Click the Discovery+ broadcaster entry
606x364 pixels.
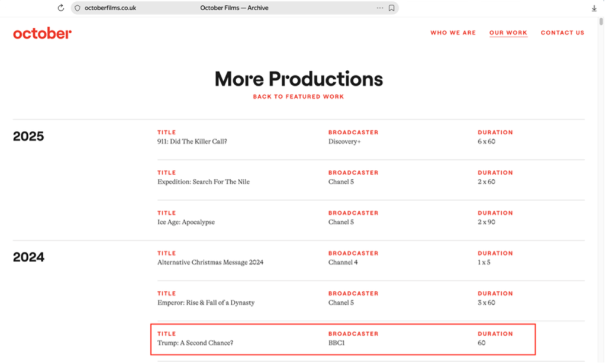(x=343, y=141)
